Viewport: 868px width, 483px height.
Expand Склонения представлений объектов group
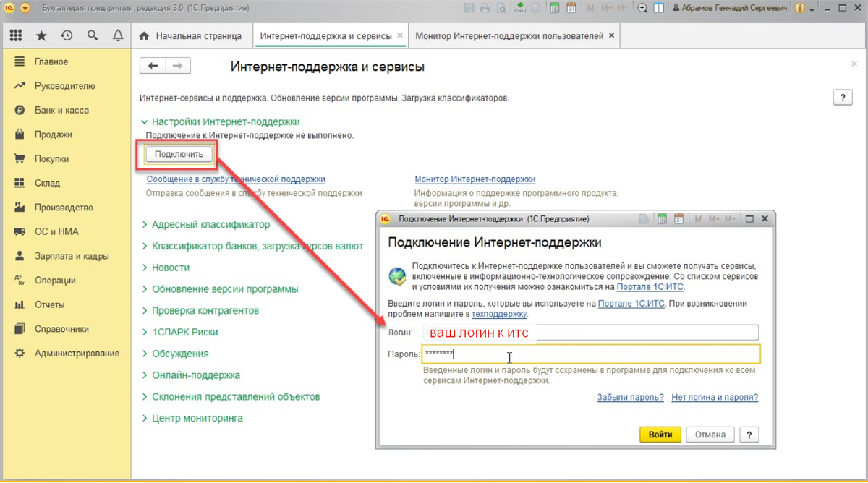230,397
